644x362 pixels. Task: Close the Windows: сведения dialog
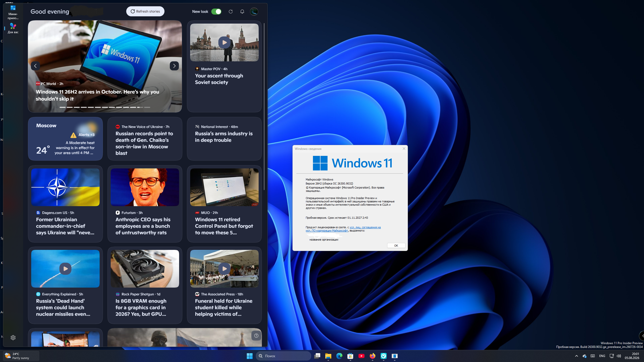(x=404, y=149)
